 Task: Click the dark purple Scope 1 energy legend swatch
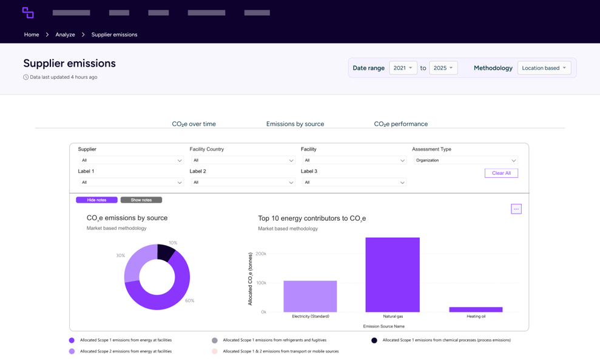tap(72, 340)
